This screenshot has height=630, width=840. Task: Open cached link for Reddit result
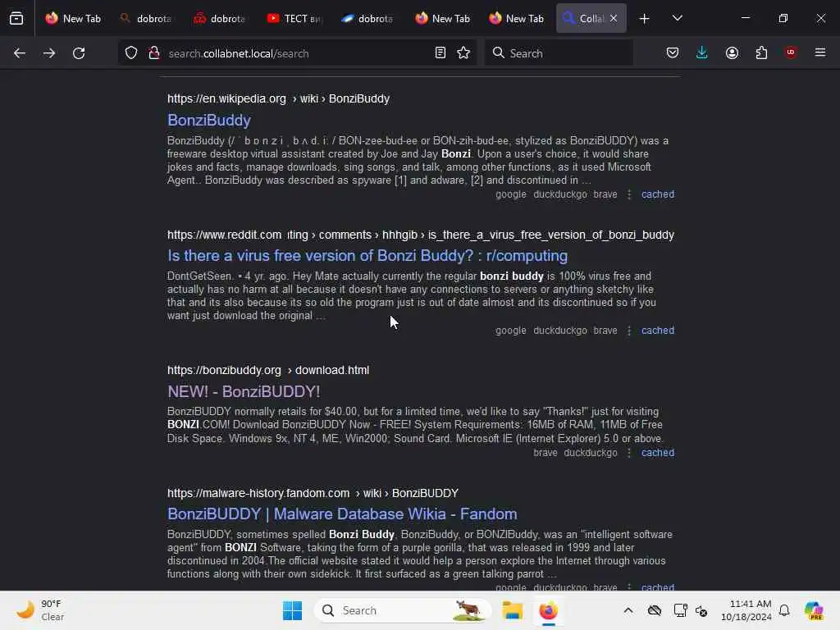point(658,331)
